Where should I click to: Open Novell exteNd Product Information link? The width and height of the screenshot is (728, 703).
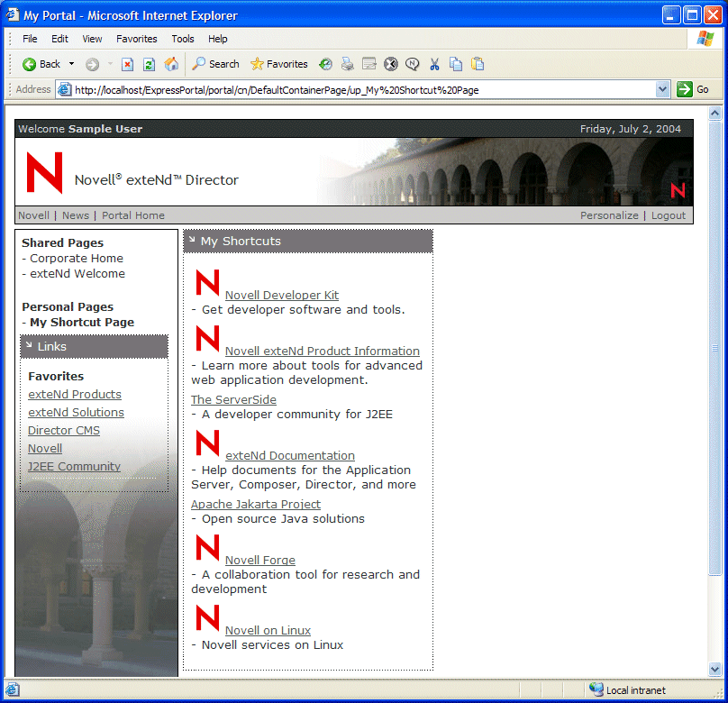click(323, 351)
